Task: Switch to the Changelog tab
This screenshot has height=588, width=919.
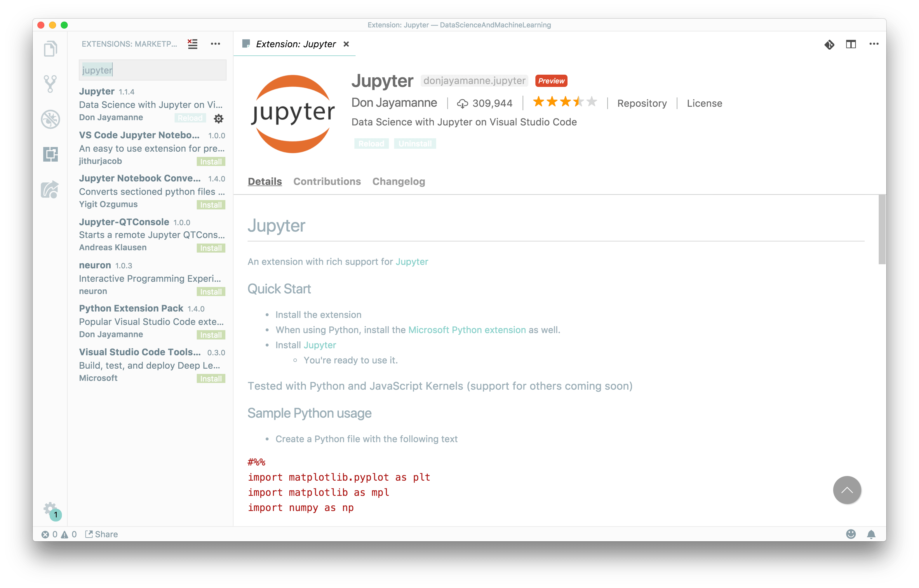Action: pyautogui.click(x=398, y=181)
